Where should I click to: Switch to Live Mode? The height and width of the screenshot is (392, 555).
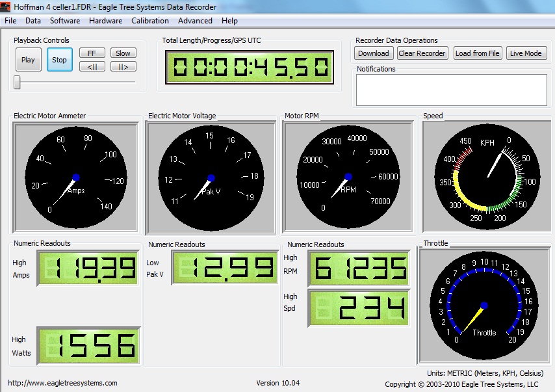coord(526,53)
